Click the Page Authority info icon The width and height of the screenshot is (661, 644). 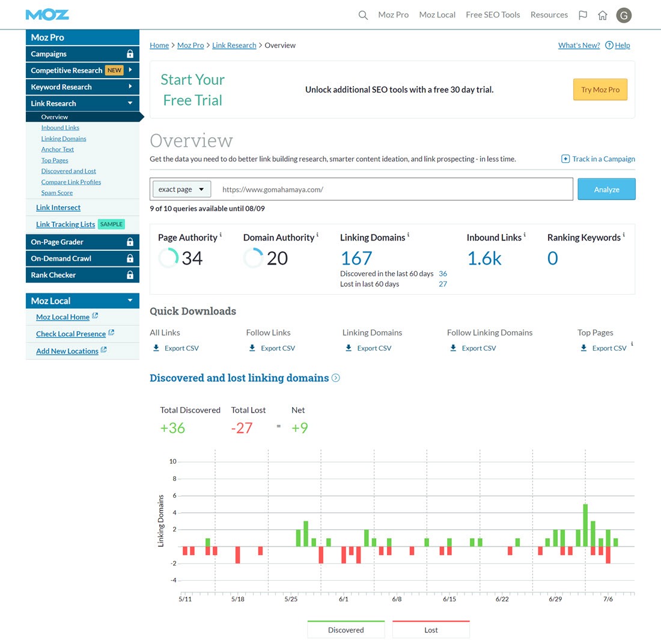click(x=221, y=235)
